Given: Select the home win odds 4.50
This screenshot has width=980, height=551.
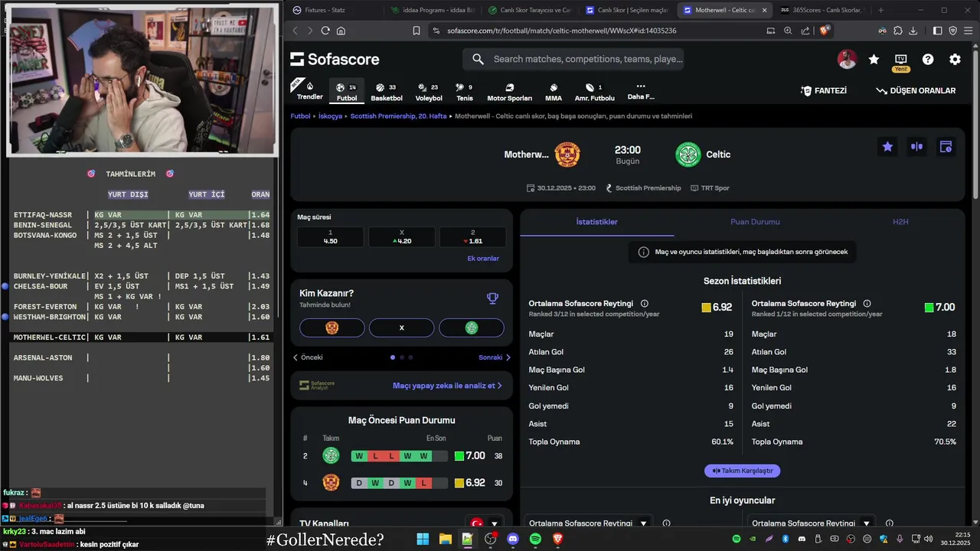Looking at the screenshot, I should (331, 236).
